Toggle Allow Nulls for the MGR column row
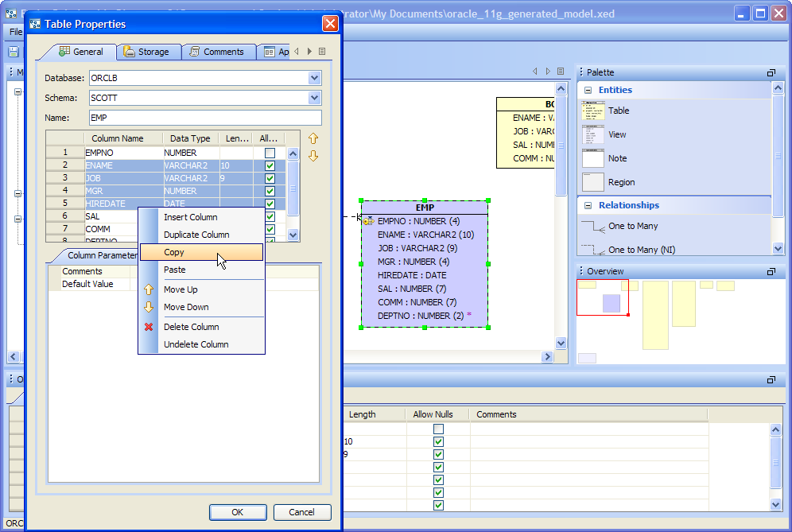 (x=270, y=191)
